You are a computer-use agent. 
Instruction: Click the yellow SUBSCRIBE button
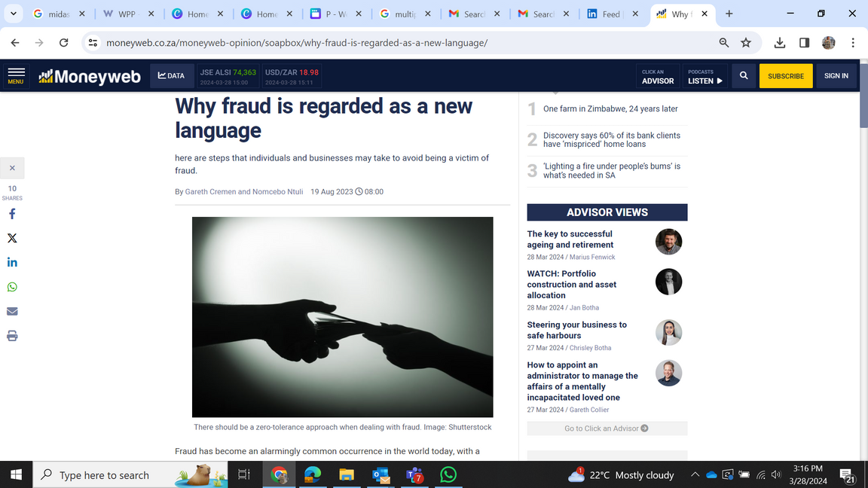pyautogui.click(x=786, y=76)
